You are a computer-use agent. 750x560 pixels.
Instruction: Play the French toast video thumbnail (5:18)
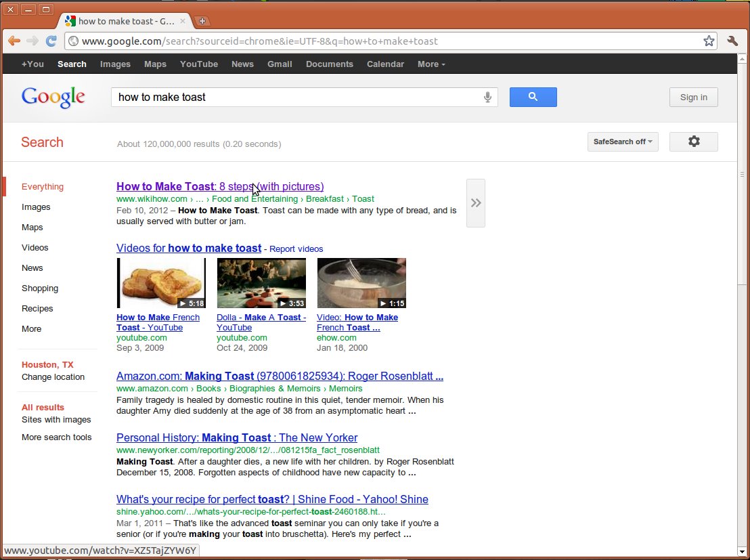(x=161, y=283)
